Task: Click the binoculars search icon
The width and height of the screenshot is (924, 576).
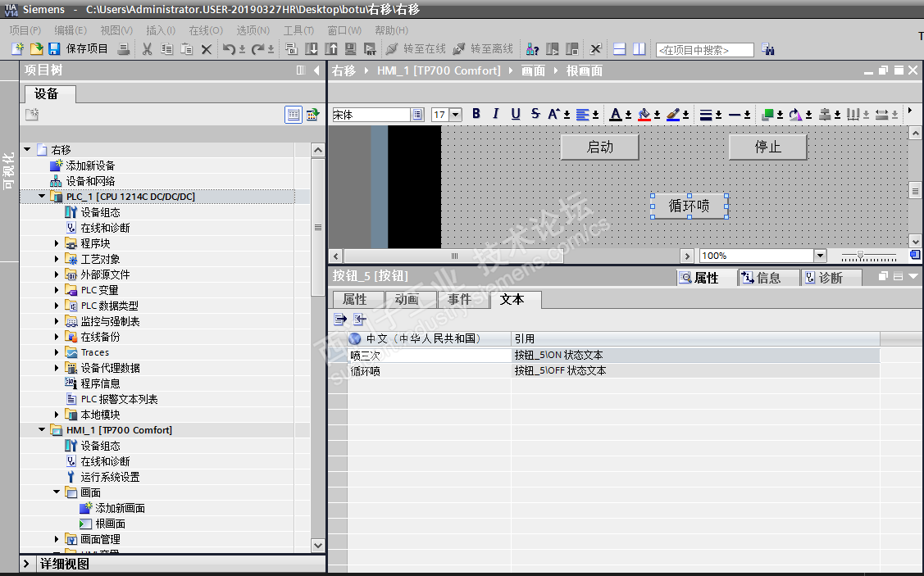Action: [768, 49]
